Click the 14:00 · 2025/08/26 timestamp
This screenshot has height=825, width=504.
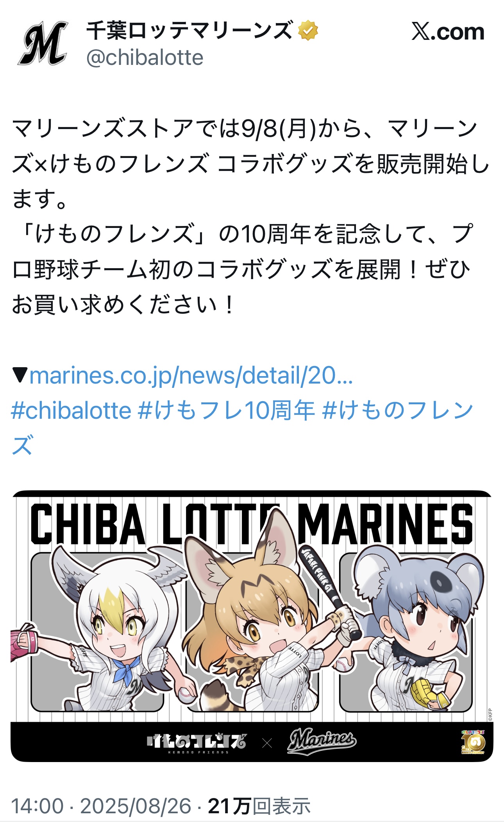pos(101,806)
